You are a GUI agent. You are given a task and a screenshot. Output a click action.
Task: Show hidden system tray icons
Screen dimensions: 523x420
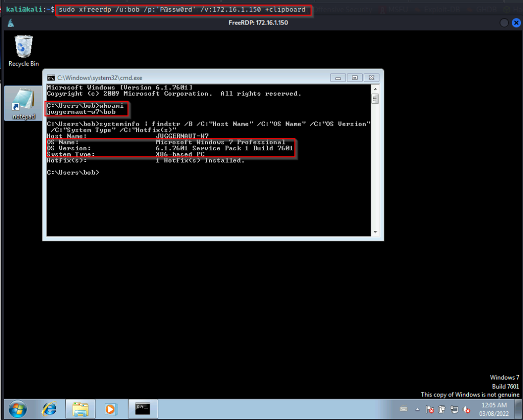coord(418,409)
